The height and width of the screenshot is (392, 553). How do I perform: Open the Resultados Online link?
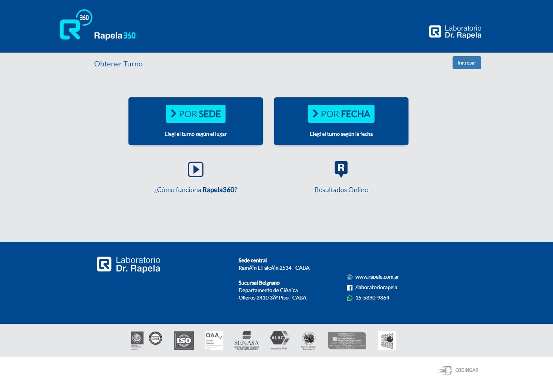pos(341,190)
